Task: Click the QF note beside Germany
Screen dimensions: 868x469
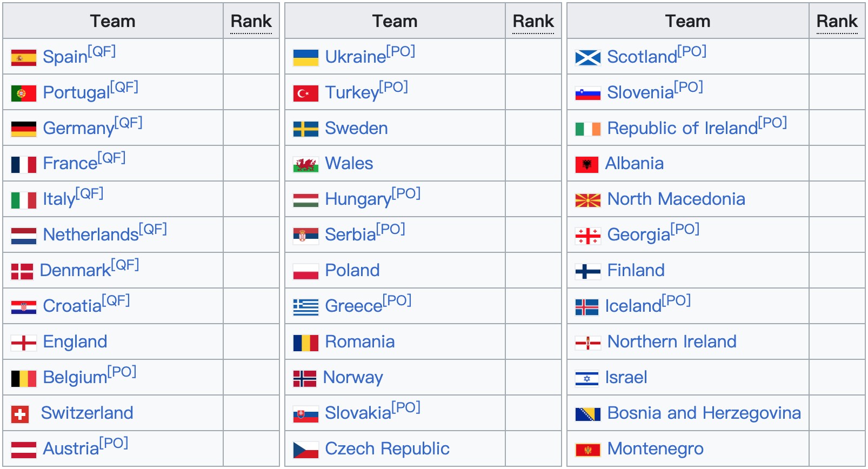Action: [x=129, y=123]
